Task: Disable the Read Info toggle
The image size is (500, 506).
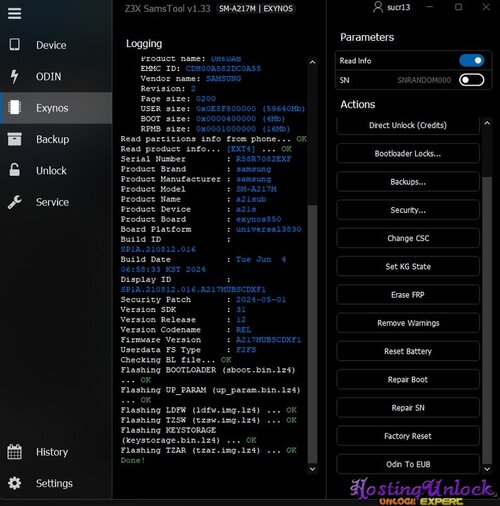Action: pyautogui.click(x=471, y=61)
